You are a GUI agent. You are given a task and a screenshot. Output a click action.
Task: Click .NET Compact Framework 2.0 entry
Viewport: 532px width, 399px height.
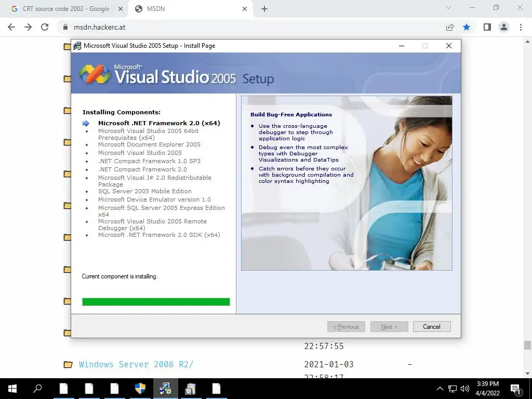pos(142,169)
